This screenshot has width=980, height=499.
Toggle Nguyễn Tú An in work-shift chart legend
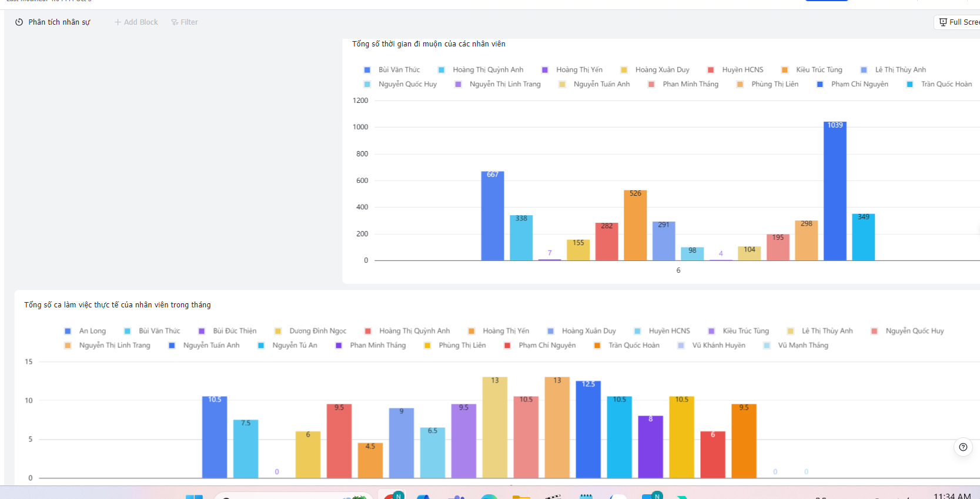coord(287,346)
